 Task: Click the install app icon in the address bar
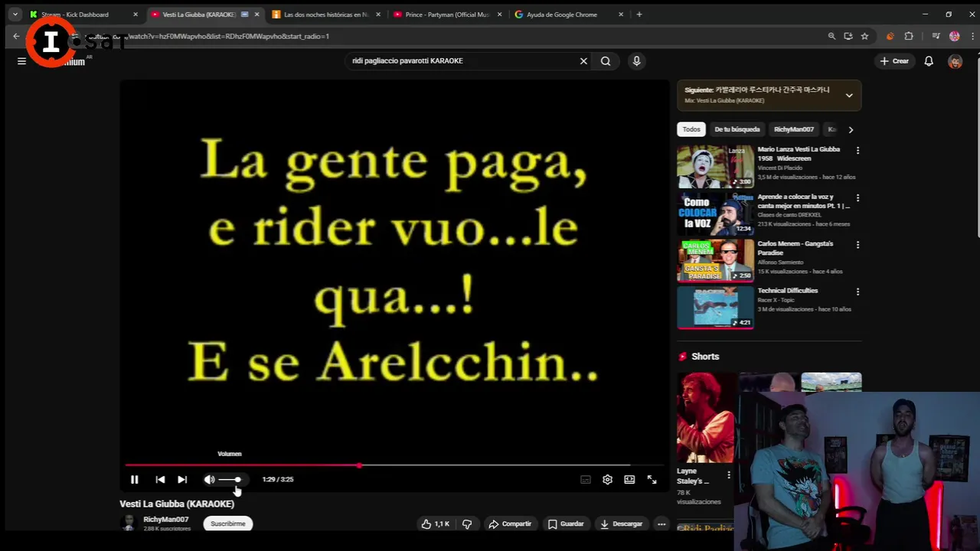coord(848,36)
